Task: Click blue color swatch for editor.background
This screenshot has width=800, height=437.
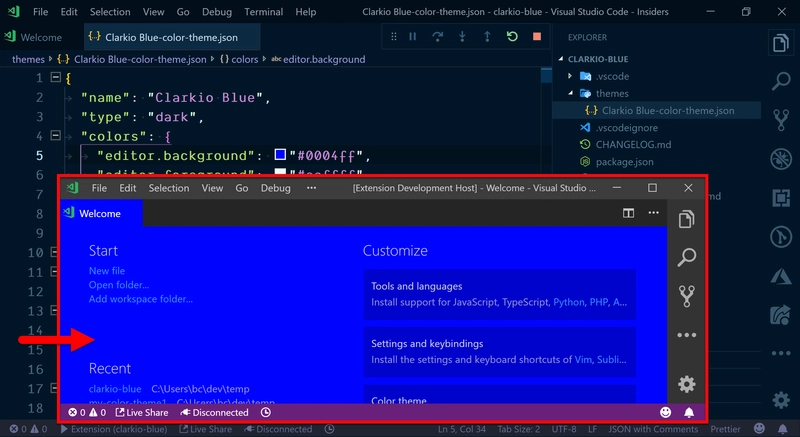Action: (x=280, y=154)
